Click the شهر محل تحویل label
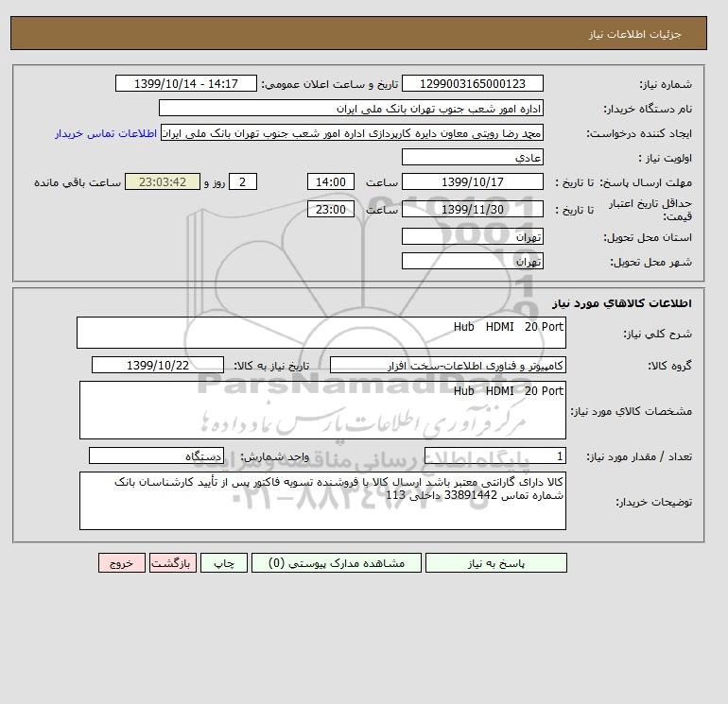 coord(650,262)
